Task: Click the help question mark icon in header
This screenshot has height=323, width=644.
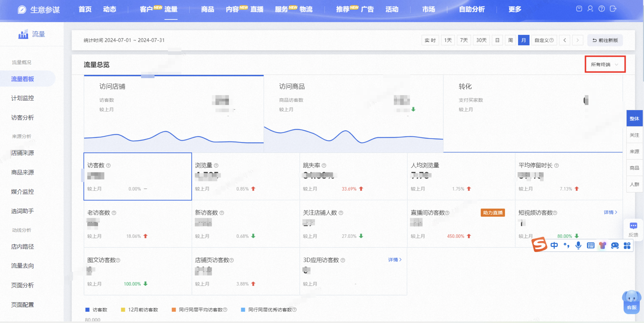Action: click(602, 9)
